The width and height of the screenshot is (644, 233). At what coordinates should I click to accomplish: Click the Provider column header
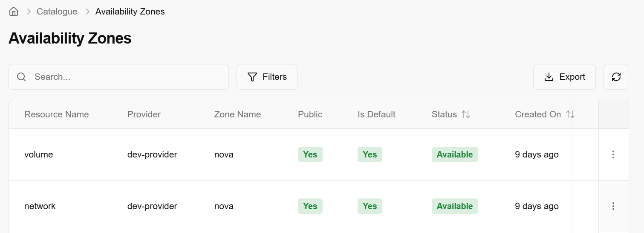tap(144, 114)
